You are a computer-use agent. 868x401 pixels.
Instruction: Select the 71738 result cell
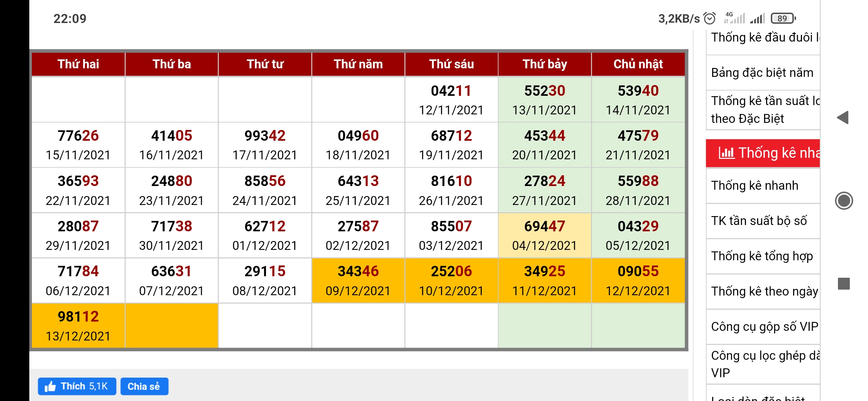pos(172,235)
